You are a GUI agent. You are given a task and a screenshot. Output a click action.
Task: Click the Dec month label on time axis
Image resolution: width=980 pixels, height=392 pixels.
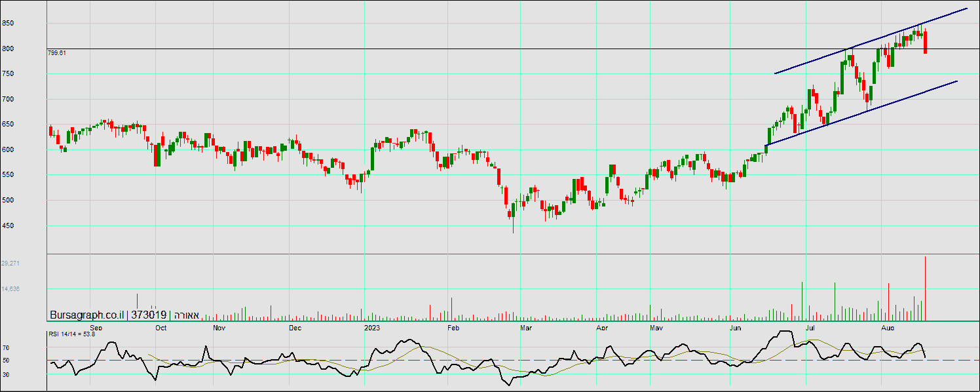(295, 326)
